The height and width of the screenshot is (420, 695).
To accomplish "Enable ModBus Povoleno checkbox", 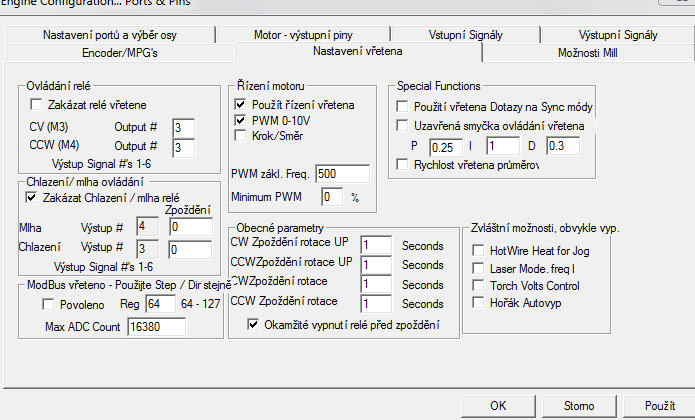I will pyautogui.click(x=39, y=303).
